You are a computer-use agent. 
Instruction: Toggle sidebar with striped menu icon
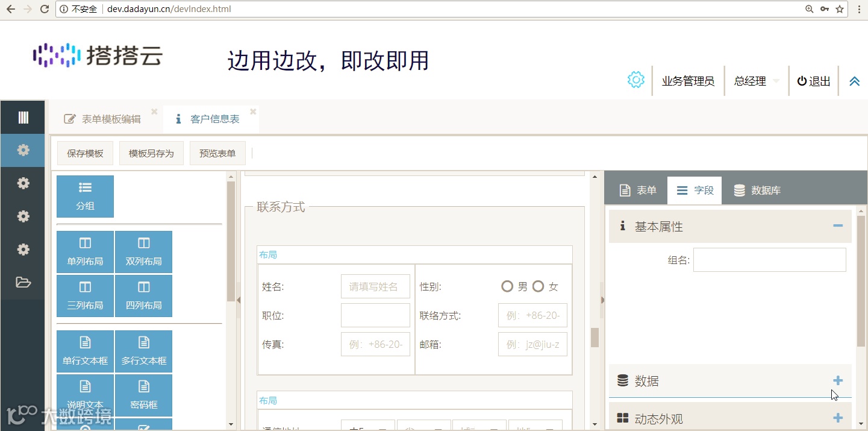point(23,118)
